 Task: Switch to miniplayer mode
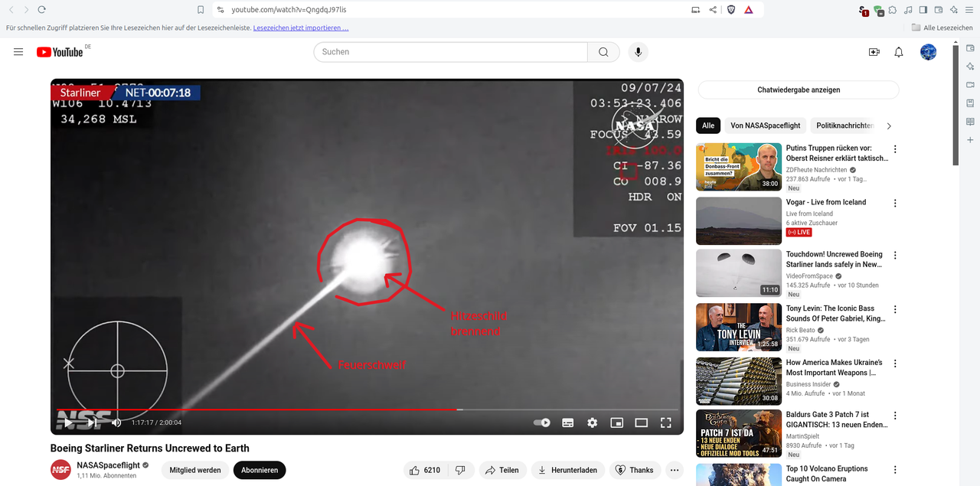click(616, 422)
